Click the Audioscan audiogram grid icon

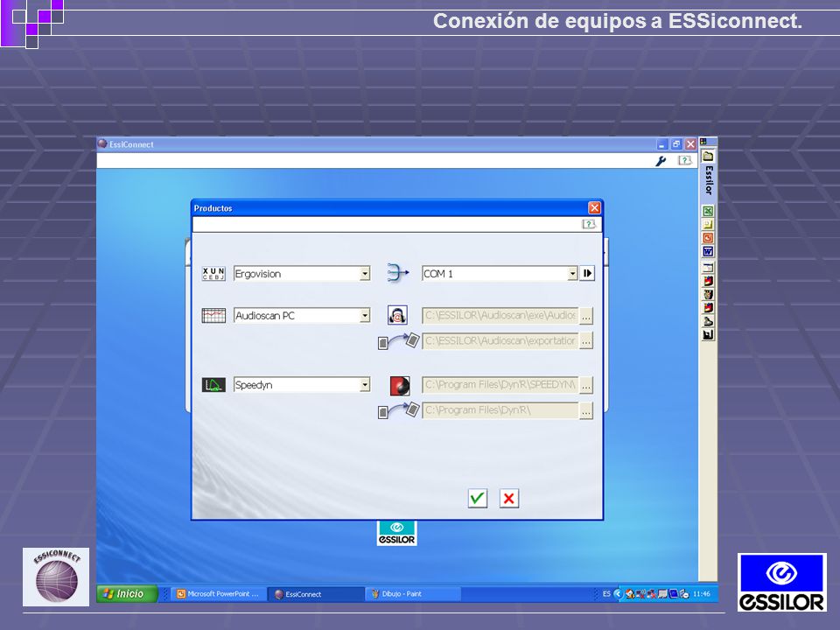(213, 316)
